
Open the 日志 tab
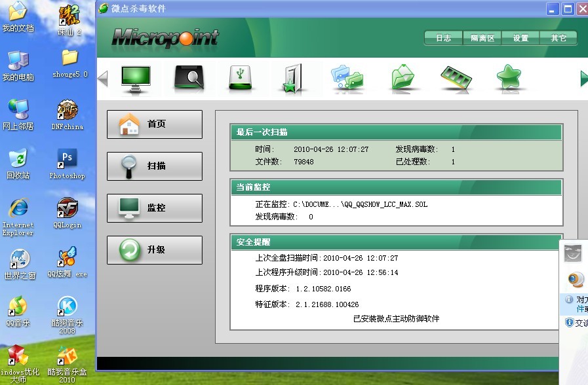pyautogui.click(x=444, y=38)
